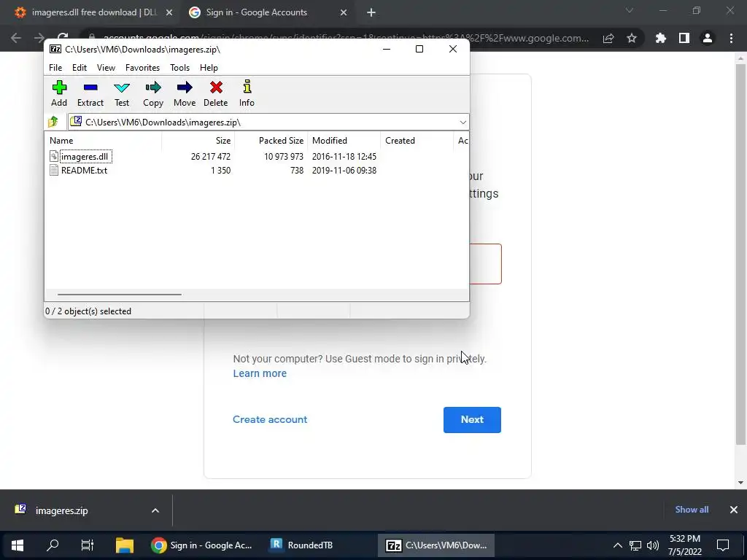Viewport: 747px width, 560px height.
Task: Show hidden system tray icons
Action: click(617, 545)
